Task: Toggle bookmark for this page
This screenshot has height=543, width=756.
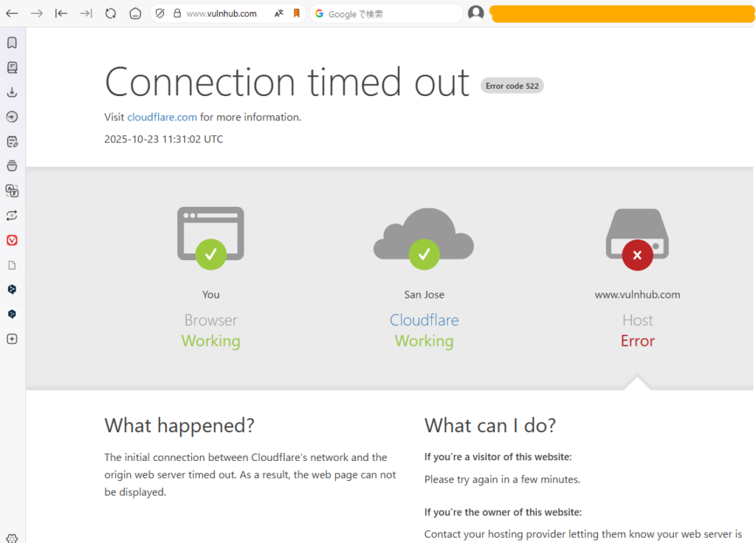Action: point(296,13)
